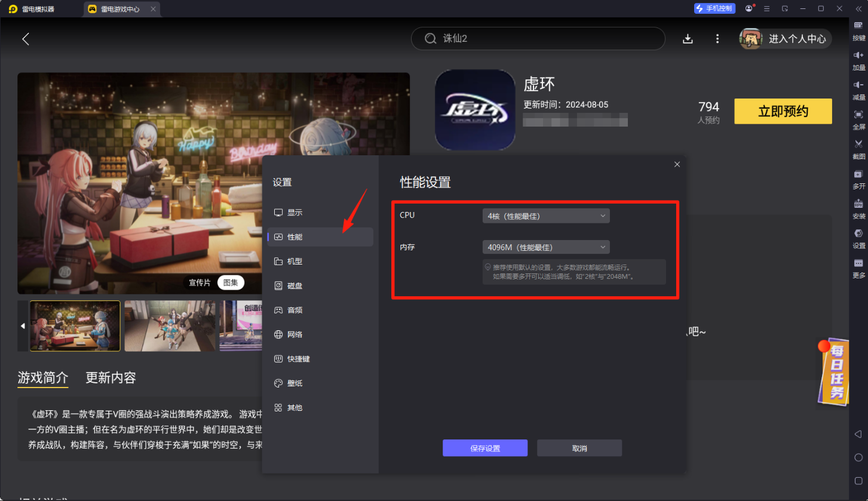Open the 游戏简介 tab
Viewport: 868px width, 501px height.
43,378
